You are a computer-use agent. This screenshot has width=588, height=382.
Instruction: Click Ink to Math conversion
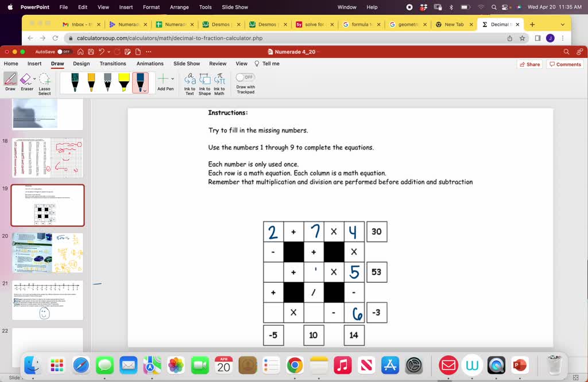[x=219, y=83]
